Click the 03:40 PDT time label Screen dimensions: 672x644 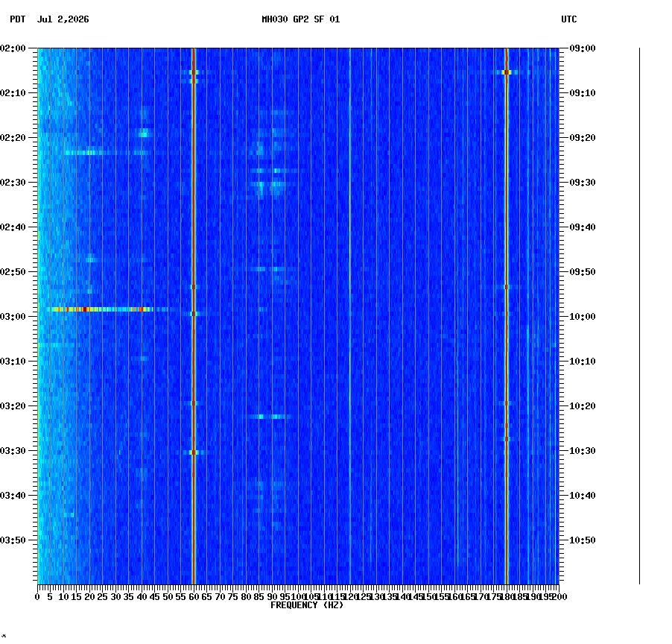[13, 496]
